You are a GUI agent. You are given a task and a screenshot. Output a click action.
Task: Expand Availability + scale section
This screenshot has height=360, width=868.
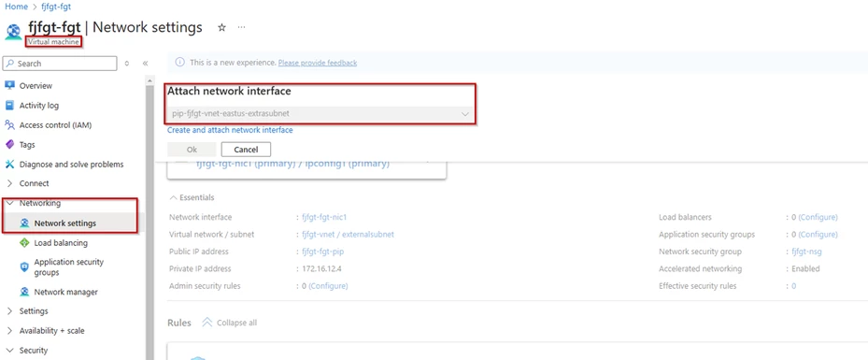click(x=9, y=331)
